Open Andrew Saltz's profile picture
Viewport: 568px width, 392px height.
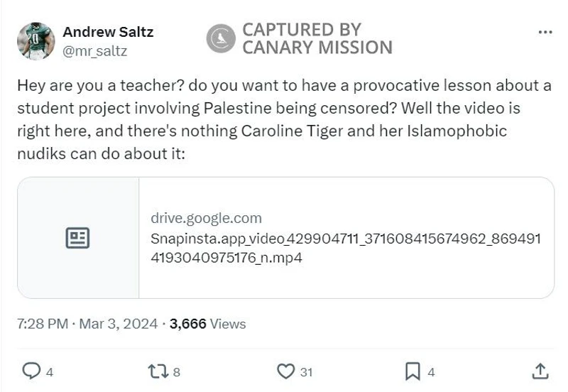(x=35, y=40)
